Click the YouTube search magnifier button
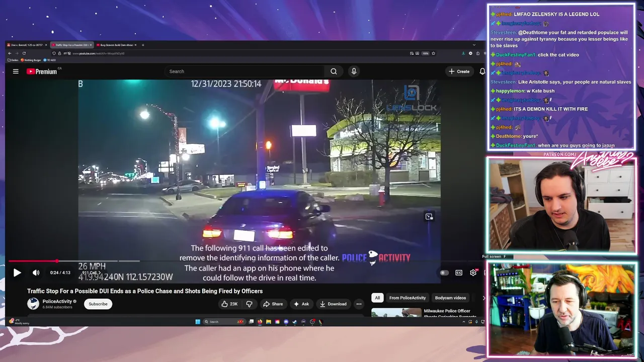This screenshot has width=644, height=362. (334, 71)
